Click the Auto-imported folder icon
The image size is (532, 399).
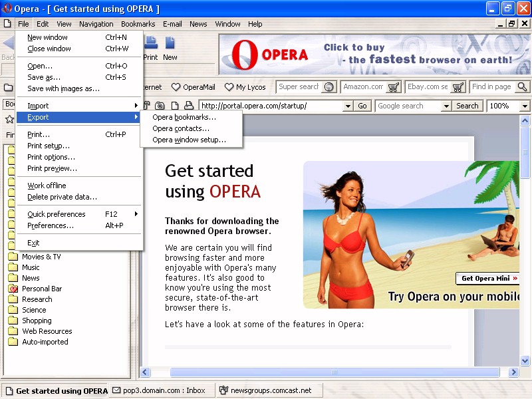pos(13,342)
